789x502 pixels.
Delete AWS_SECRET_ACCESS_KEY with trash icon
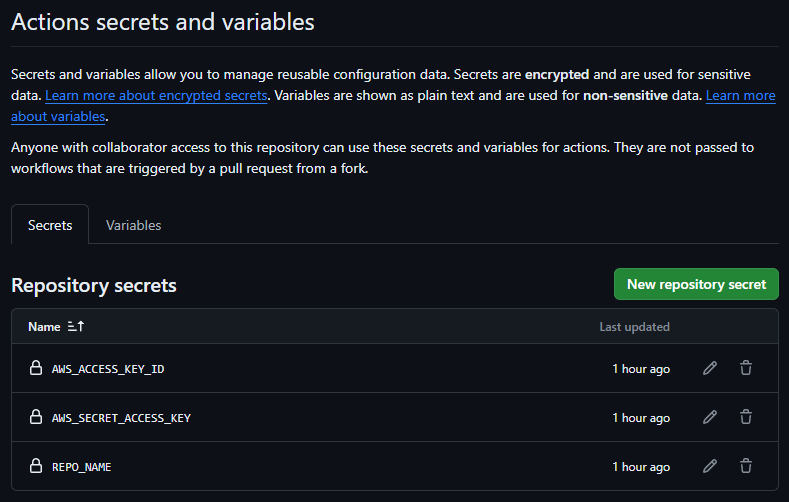(746, 417)
